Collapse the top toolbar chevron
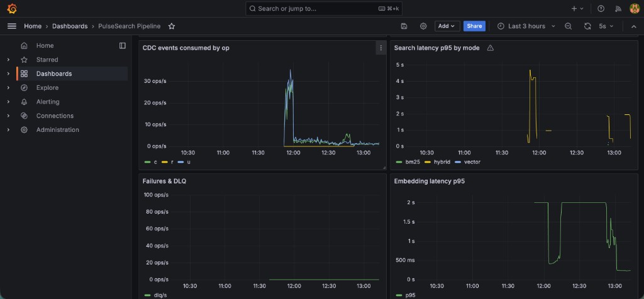The width and height of the screenshot is (644, 299). (x=634, y=26)
